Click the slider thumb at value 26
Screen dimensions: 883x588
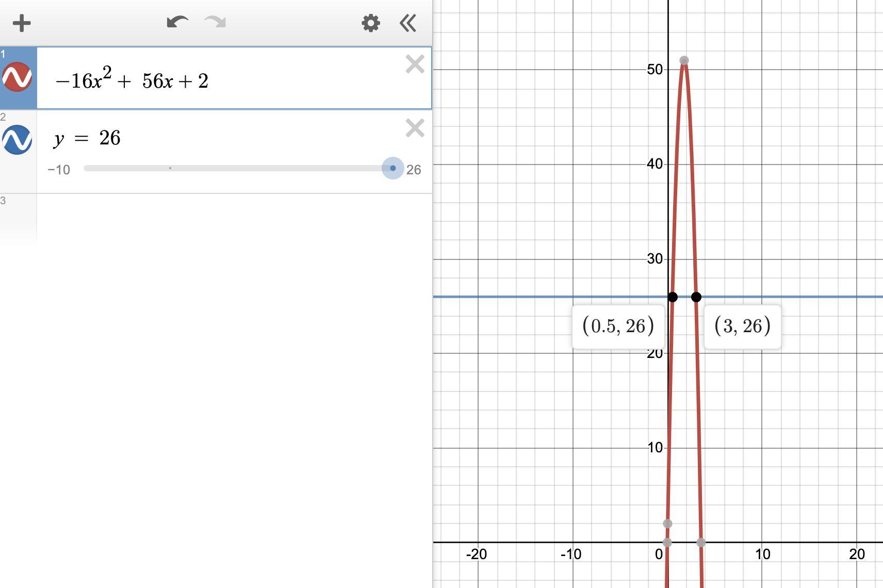click(x=393, y=168)
